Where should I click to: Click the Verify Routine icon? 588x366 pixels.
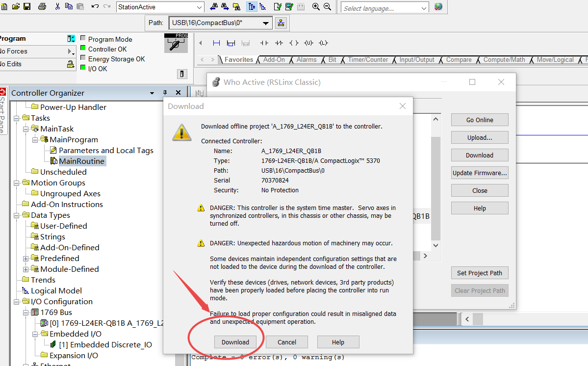click(x=278, y=7)
